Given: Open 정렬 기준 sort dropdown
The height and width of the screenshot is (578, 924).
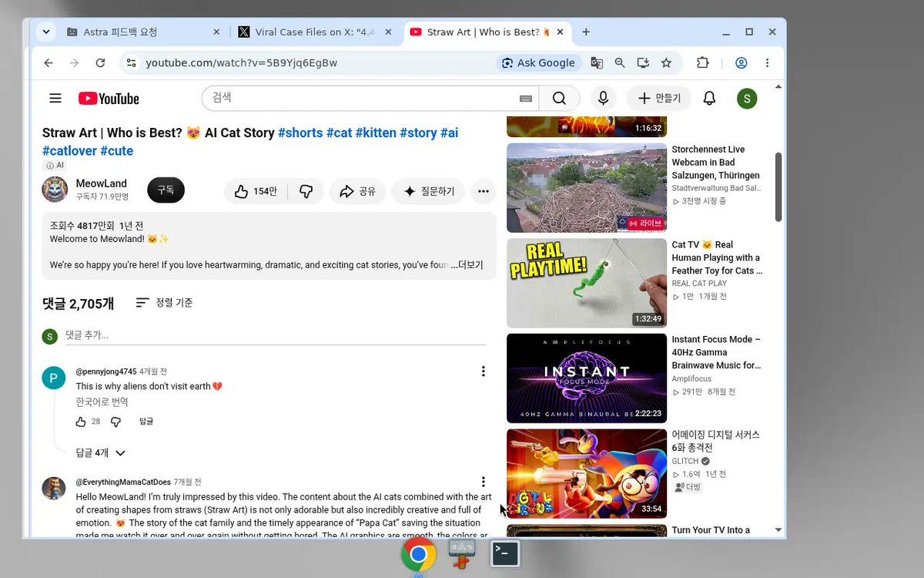Looking at the screenshot, I should 164,303.
